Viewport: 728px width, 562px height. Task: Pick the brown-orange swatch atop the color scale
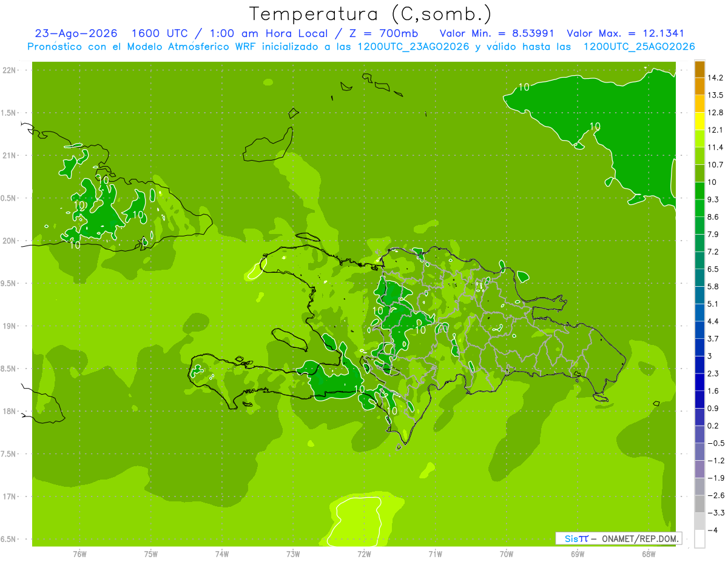pyautogui.click(x=699, y=69)
